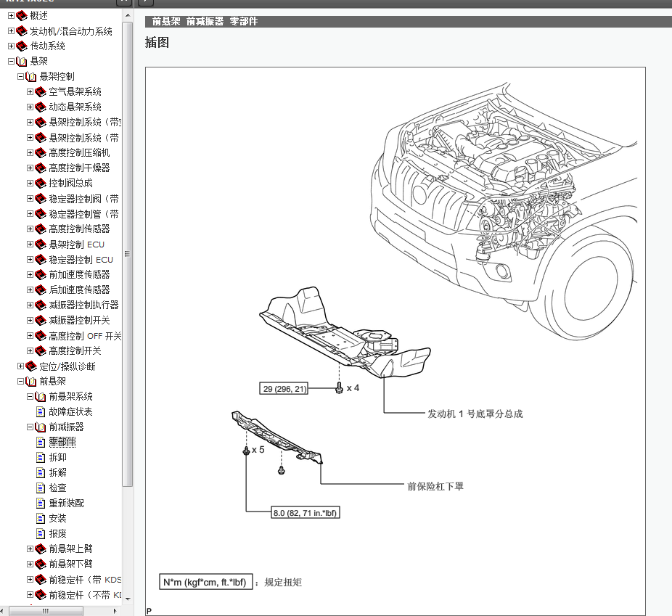Expand the 空气悬架系统 node
Viewport: 672px width, 616px height.
30,91
